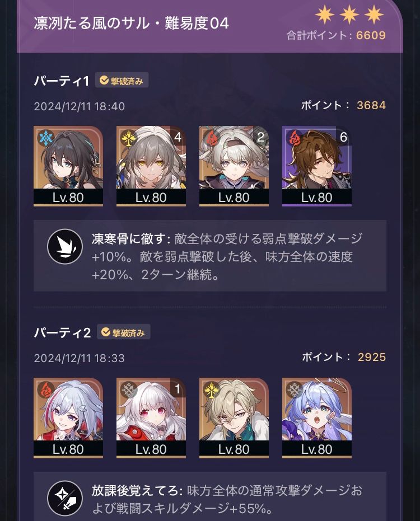Tap the fire element icon on brown-haired character
Screen dimensions: 420x521
(x=295, y=138)
